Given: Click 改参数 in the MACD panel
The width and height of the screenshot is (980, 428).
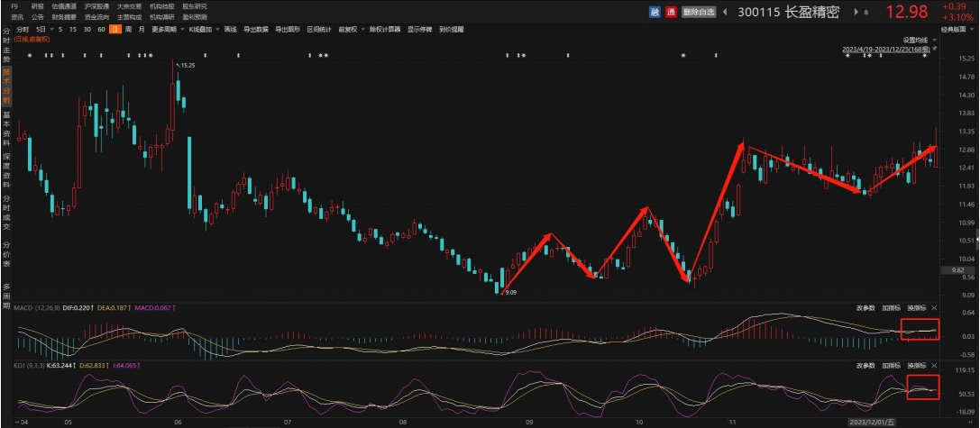Looking at the screenshot, I should pos(865,307).
